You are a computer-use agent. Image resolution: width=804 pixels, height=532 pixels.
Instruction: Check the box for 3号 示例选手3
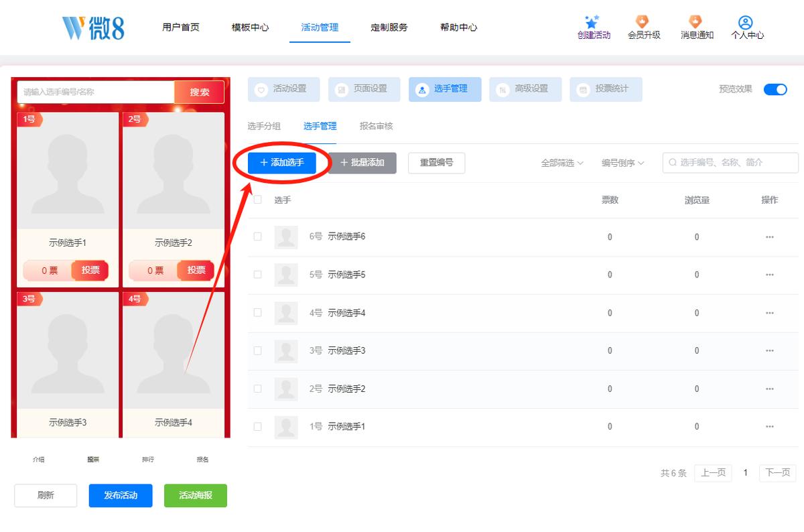[257, 350]
